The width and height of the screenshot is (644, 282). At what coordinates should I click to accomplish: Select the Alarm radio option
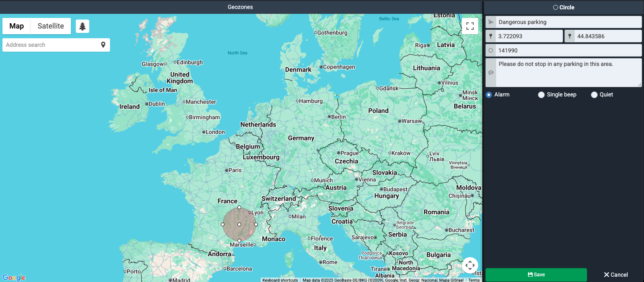[x=489, y=95]
